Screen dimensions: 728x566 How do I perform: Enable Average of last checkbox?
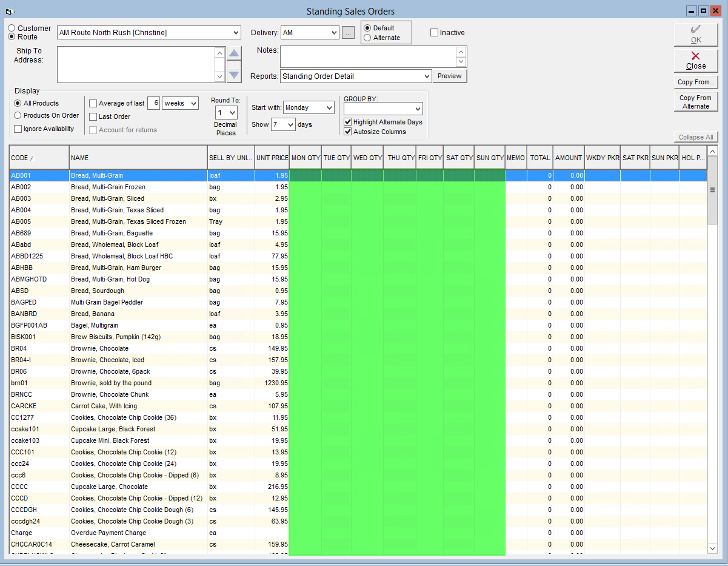[x=93, y=104]
